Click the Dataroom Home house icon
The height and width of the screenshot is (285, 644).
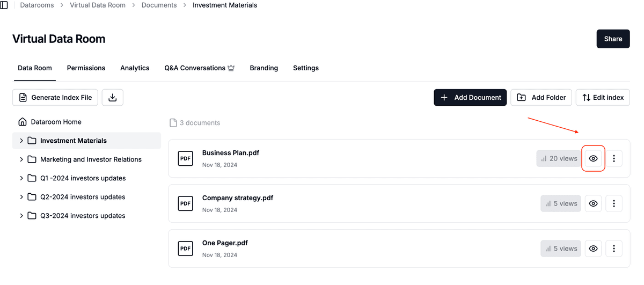click(x=23, y=122)
